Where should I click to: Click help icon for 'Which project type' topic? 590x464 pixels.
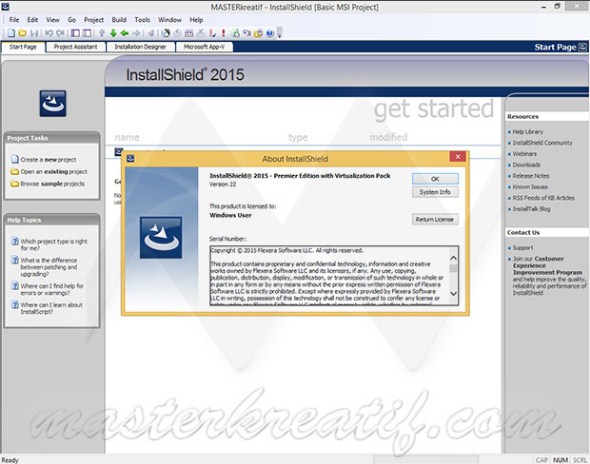point(15,241)
